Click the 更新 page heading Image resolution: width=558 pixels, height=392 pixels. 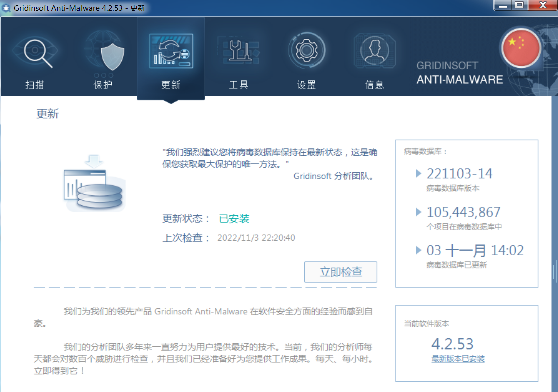pyautogui.click(x=48, y=114)
